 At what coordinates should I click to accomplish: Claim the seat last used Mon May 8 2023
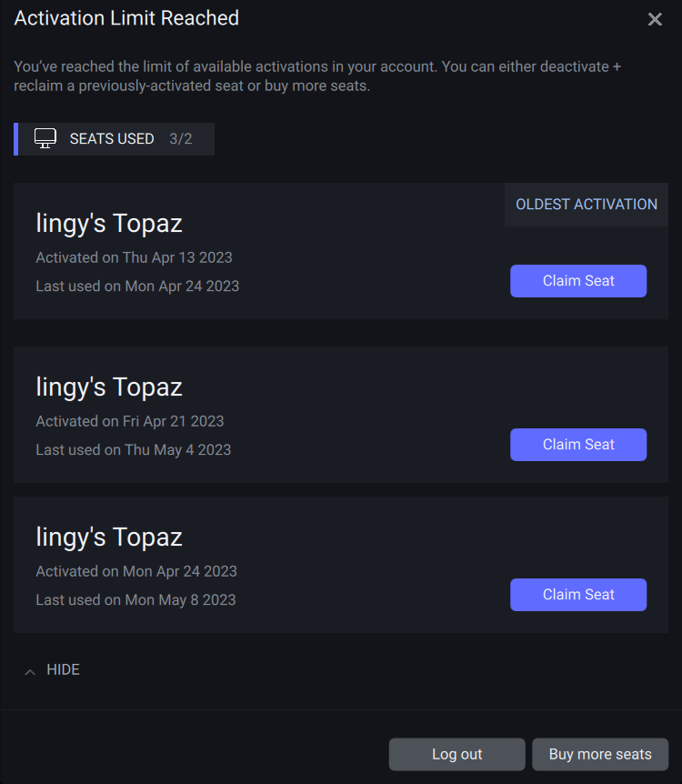tap(578, 594)
